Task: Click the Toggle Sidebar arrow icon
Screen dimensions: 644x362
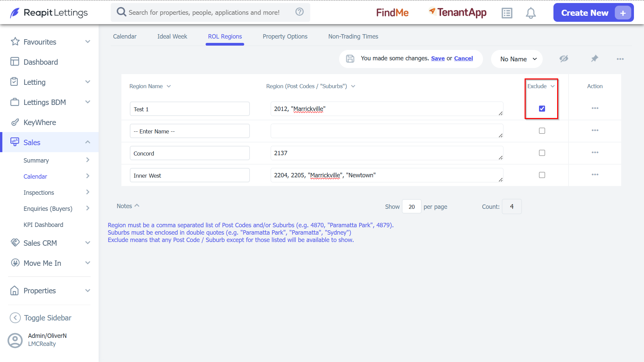Action: 15,318
